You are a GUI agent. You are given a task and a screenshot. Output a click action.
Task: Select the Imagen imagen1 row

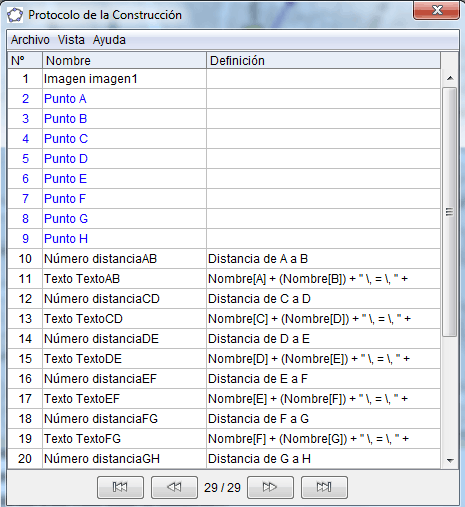coord(224,79)
